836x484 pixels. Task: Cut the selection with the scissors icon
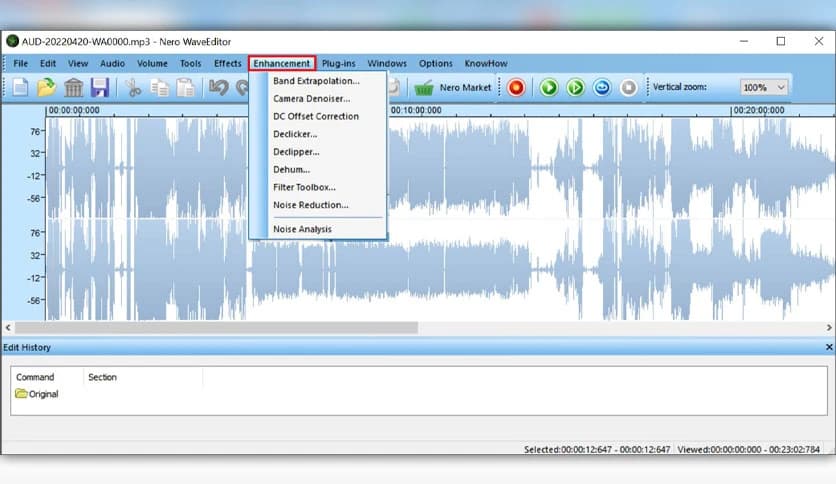click(x=133, y=87)
